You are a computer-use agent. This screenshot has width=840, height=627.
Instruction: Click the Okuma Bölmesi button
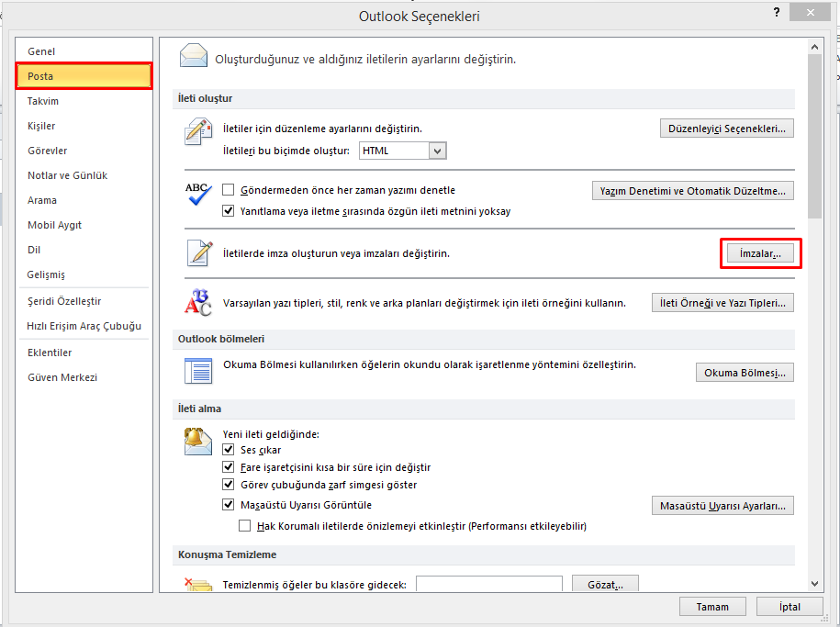(745, 373)
